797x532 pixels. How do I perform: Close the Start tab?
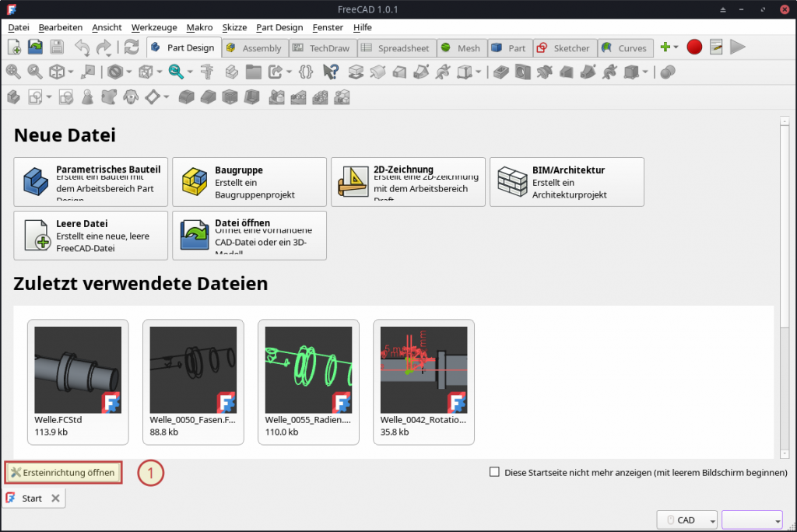55,499
